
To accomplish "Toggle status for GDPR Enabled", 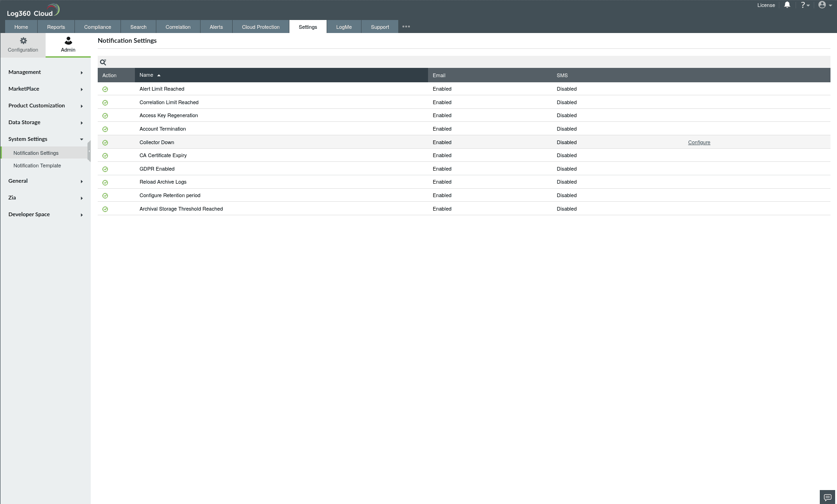I will pos(105,169).
